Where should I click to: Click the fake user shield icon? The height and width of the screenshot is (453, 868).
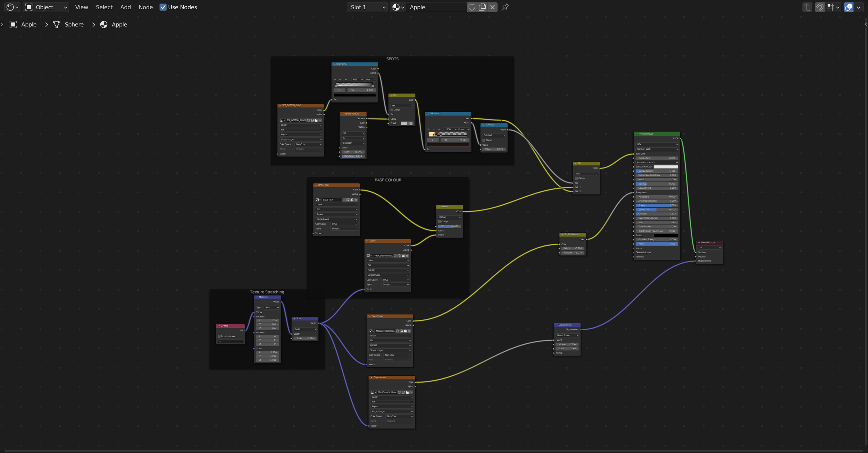(471, 7)
